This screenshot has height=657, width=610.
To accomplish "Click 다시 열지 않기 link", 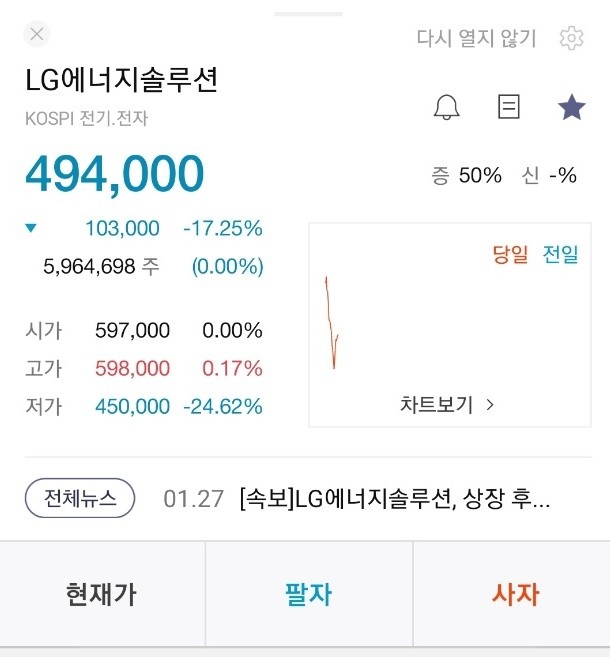I will coord(476,38).
